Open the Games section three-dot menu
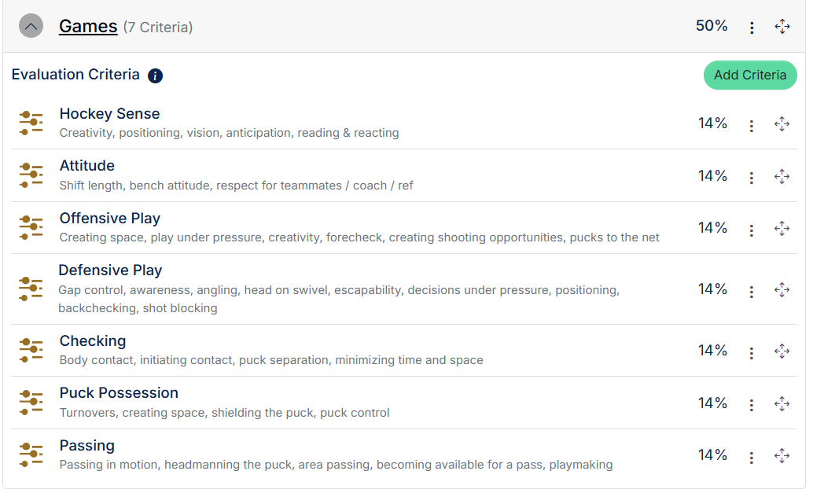Viewport: 824px width, 504px height. tap(752, 28)
